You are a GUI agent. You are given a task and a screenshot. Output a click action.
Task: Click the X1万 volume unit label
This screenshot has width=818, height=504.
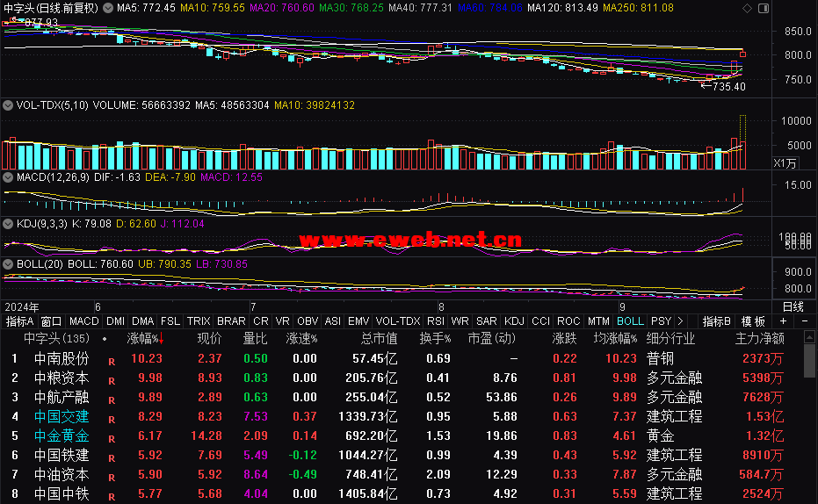click(x=785, y=163)
